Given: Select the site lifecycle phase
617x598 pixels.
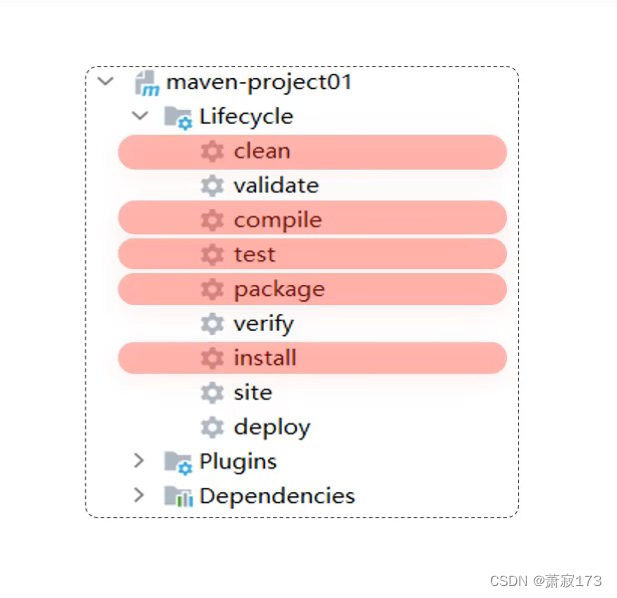Looking at the screenshot, I should point(253,393).
